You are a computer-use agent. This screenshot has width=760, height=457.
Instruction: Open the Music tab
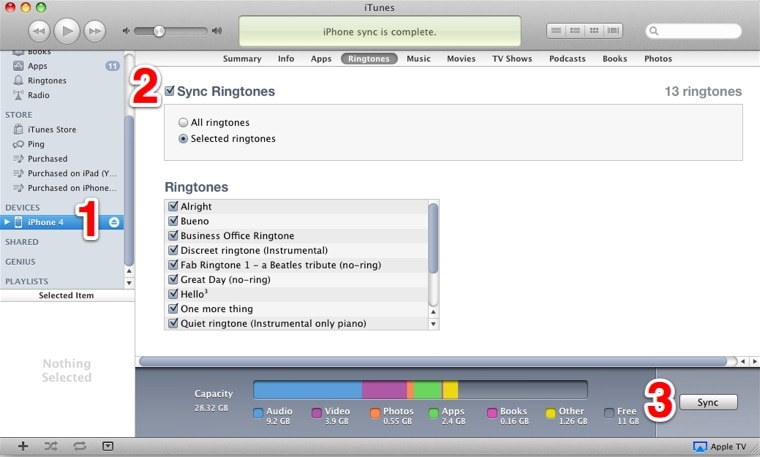(418, 59)
